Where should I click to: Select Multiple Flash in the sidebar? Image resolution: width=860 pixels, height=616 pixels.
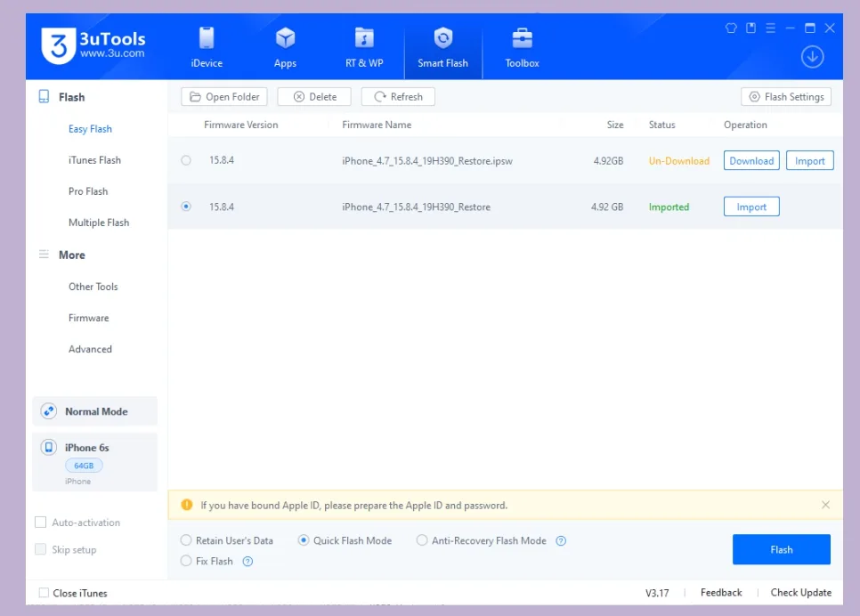99,223
